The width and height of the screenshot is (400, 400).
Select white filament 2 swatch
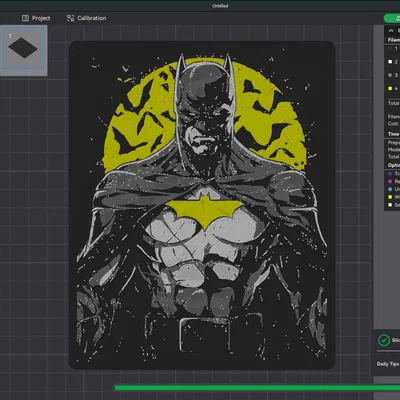390,62
